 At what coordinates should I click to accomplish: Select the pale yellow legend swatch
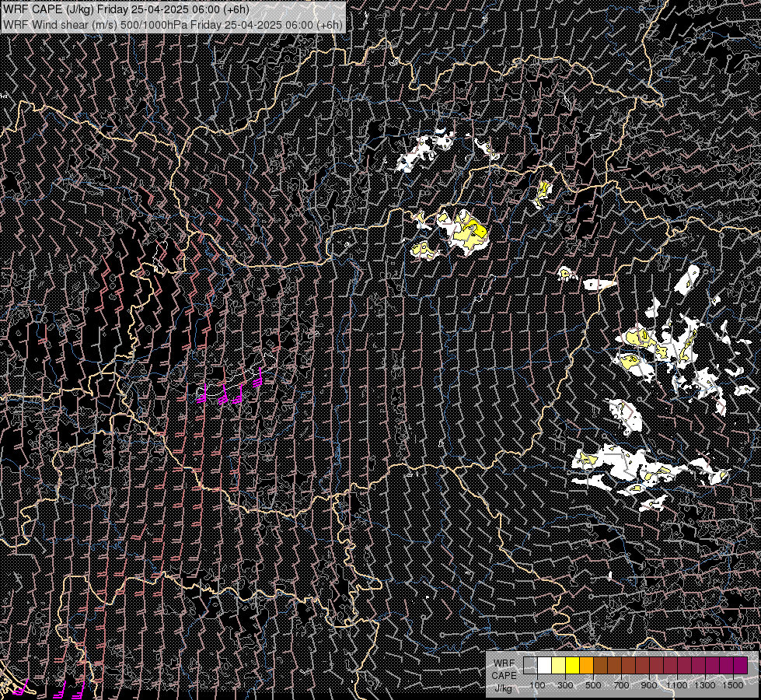[x=559, y=665]
